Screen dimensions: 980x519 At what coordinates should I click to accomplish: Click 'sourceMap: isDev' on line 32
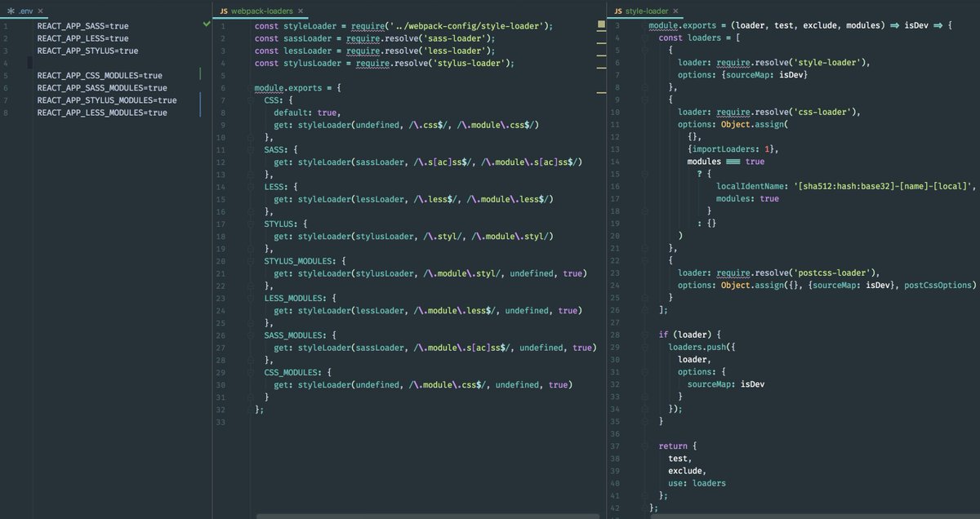click(727, 384)
